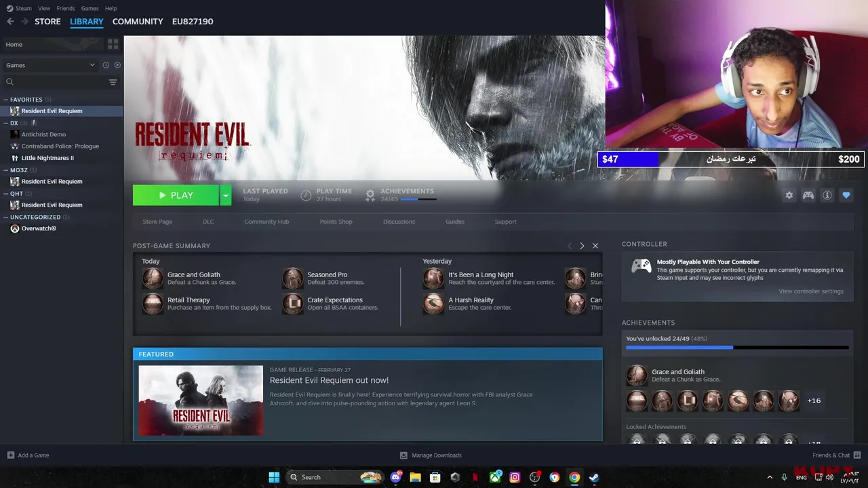Open the DLC link
Viewport: 868px width, 488px height.
pos(208,222)
